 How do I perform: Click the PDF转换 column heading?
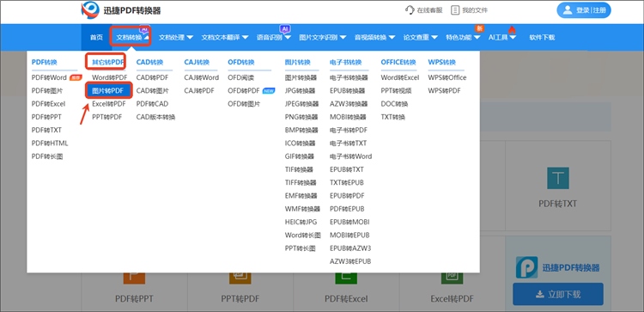pyautogui.click(x=45, y=63)
